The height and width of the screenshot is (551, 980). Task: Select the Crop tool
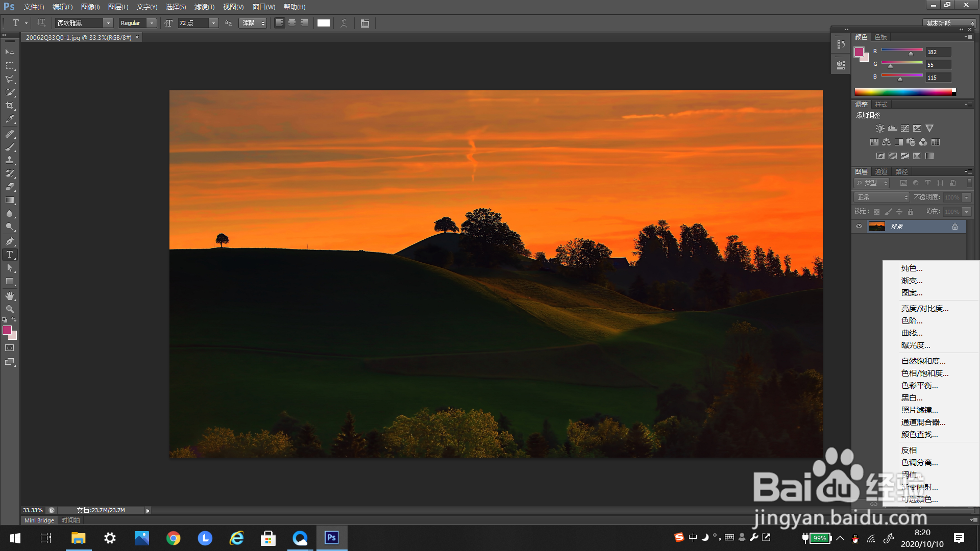(x=10, y=106)
